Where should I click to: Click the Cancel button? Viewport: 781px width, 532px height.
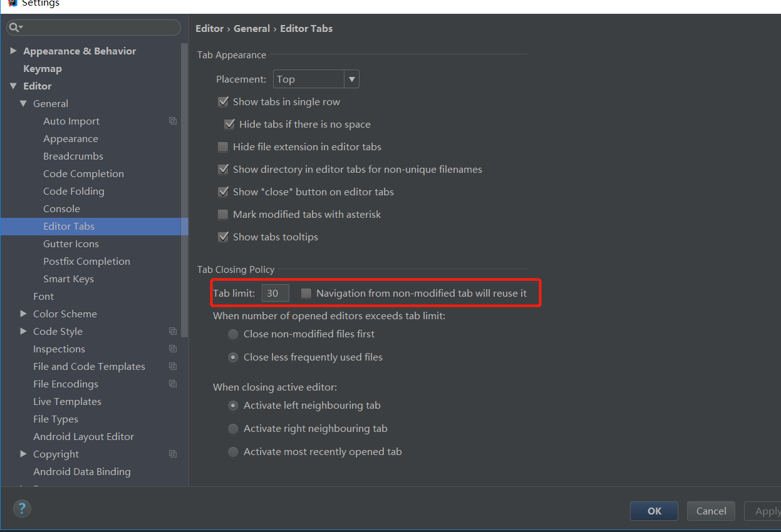click(711, 511)
